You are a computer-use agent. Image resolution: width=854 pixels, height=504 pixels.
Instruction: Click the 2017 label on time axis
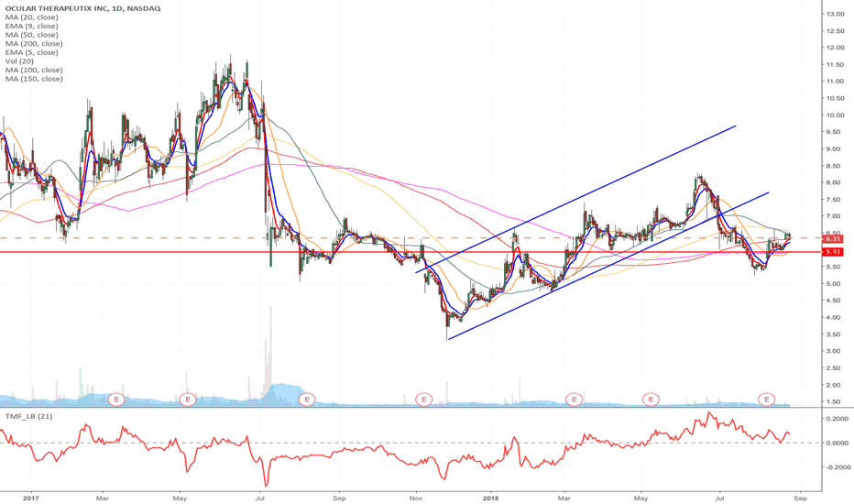coord(31,498)
